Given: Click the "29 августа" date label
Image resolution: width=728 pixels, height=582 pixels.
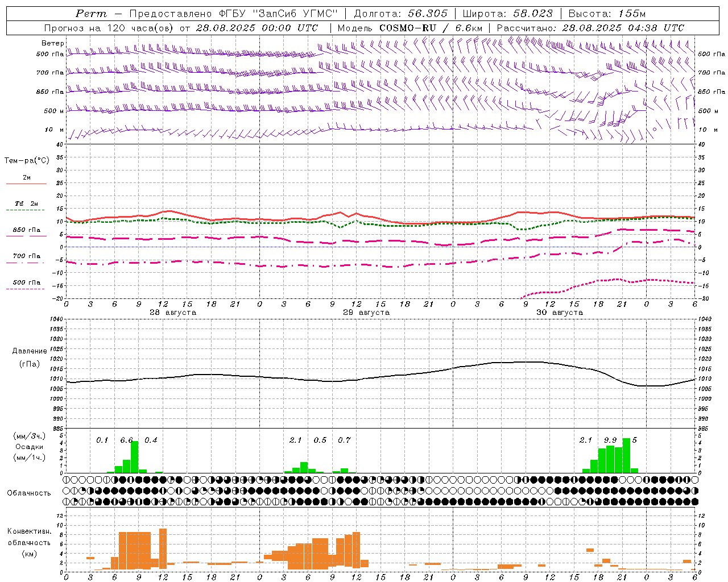Looking at the screenshot, I should 366,313.
